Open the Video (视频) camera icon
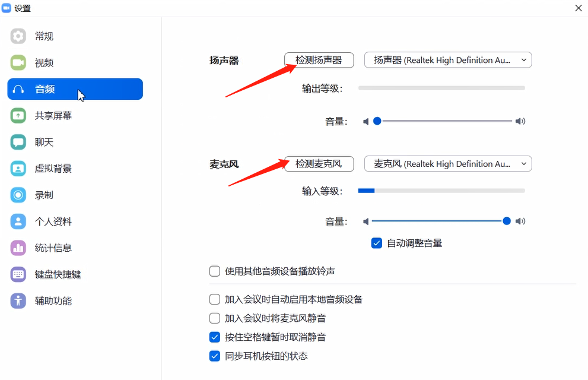The height and width of the screenshot is (380, 588). (18, 62)
